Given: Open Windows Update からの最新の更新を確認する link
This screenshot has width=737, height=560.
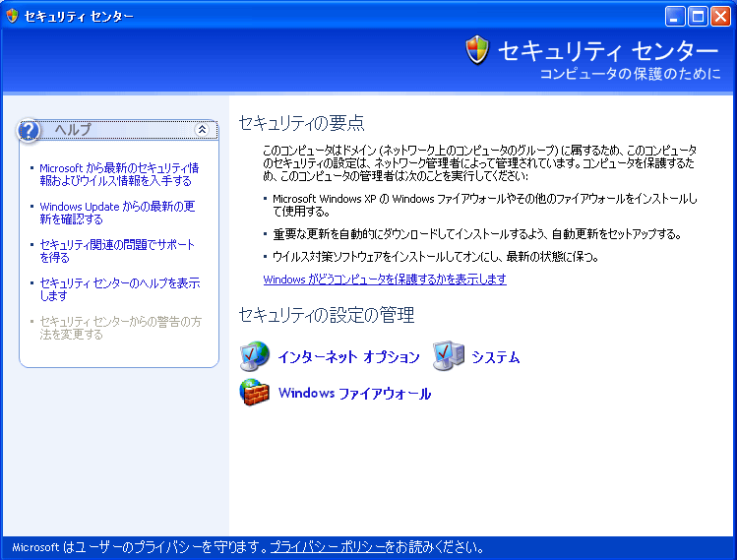Looking at the screenshot, I should point(117,213).
